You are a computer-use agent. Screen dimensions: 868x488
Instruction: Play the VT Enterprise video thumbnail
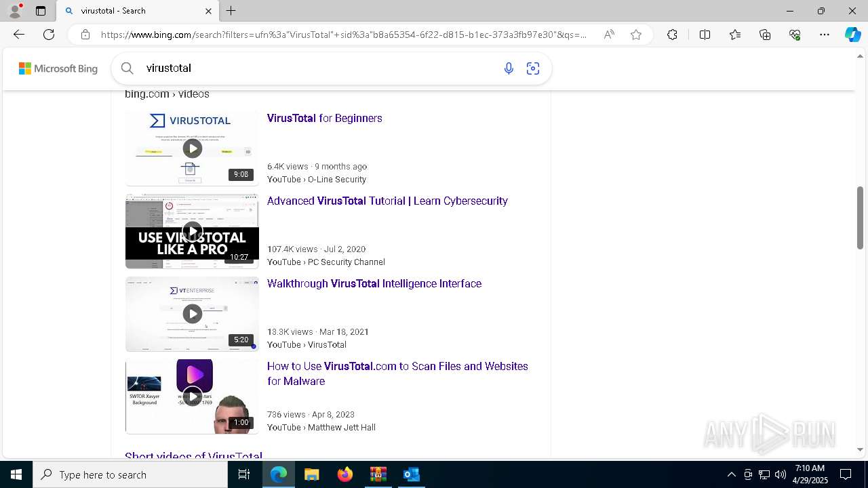(x=192, y=314)
